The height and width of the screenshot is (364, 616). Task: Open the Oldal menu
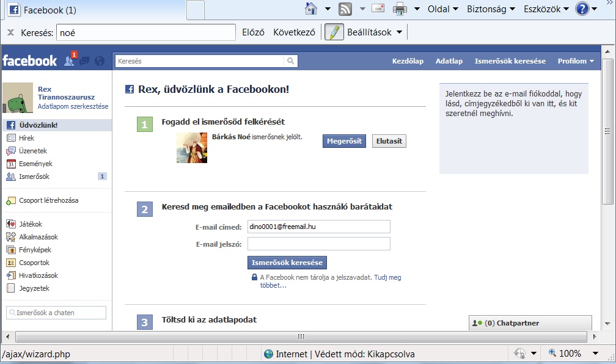pyautogui.click(x=442, y=9)
